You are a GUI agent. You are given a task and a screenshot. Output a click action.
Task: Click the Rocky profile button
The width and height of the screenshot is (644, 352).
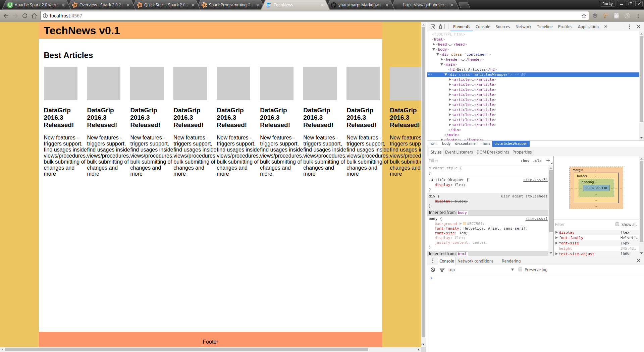pyautogui.click(x=607, y=4)
